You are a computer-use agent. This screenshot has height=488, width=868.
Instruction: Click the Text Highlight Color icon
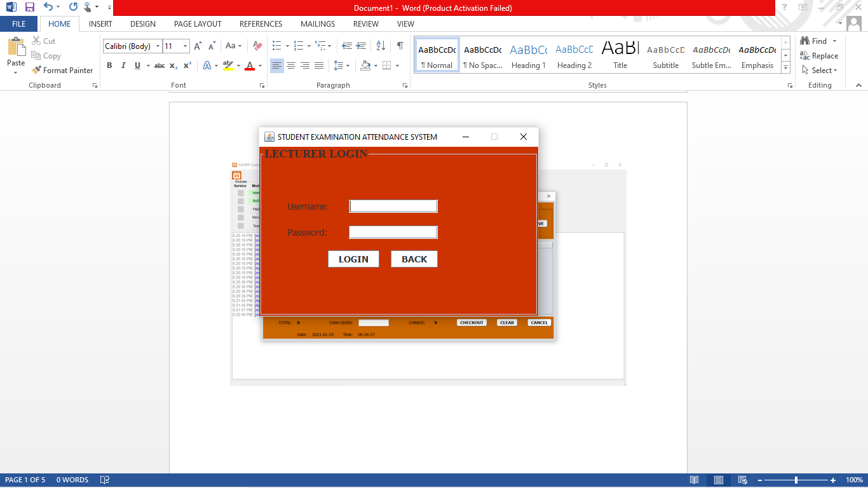[229, 65]
